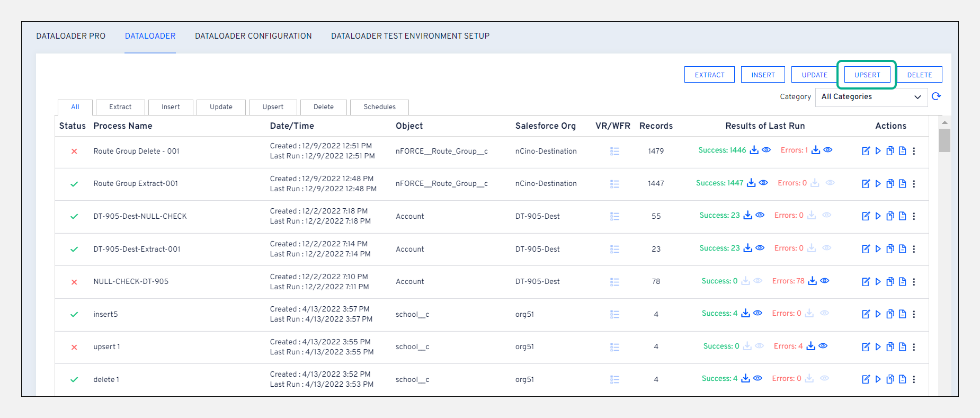Open more actions for DT-905-Dest-NULL-CHECK
Image resolution: width=980 pixels, height=418 pixels.
pos(914,216)
